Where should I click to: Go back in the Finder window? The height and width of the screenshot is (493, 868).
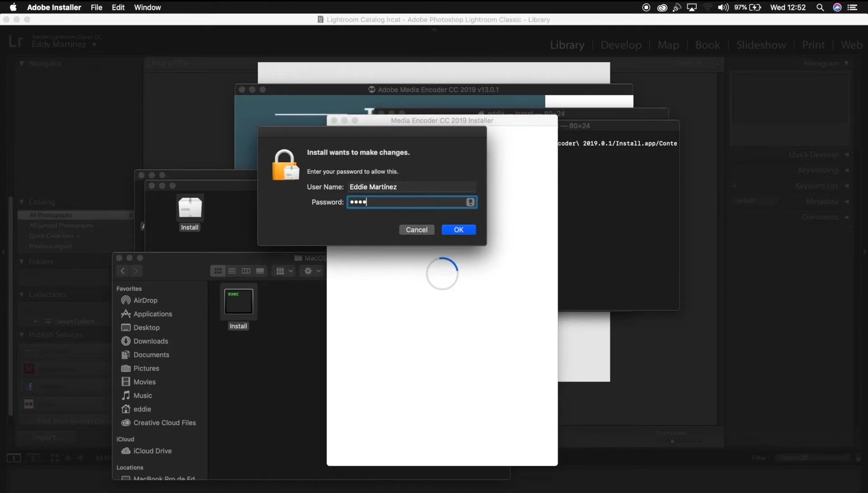(123, 271)
